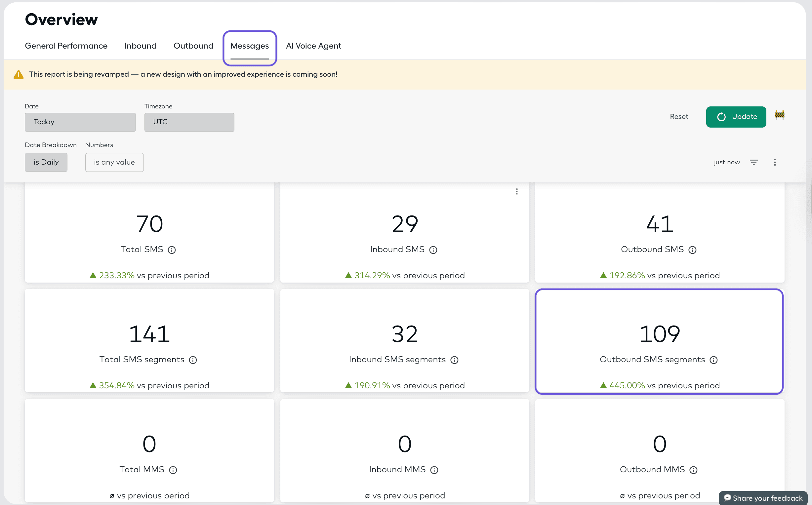
Task: Open the filter lines icon near just now
Action: (753, 162)
